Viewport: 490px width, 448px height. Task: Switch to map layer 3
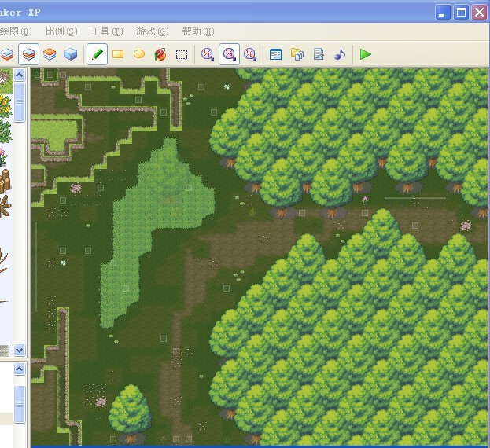50,54
